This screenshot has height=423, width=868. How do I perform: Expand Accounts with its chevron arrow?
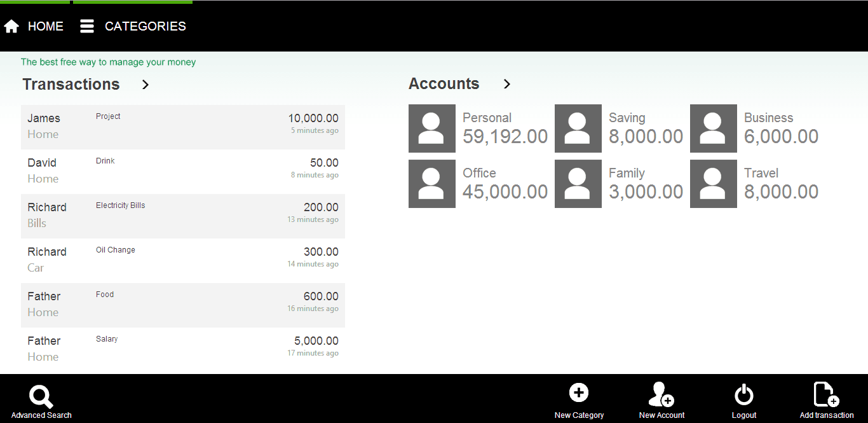pos(506,84)
